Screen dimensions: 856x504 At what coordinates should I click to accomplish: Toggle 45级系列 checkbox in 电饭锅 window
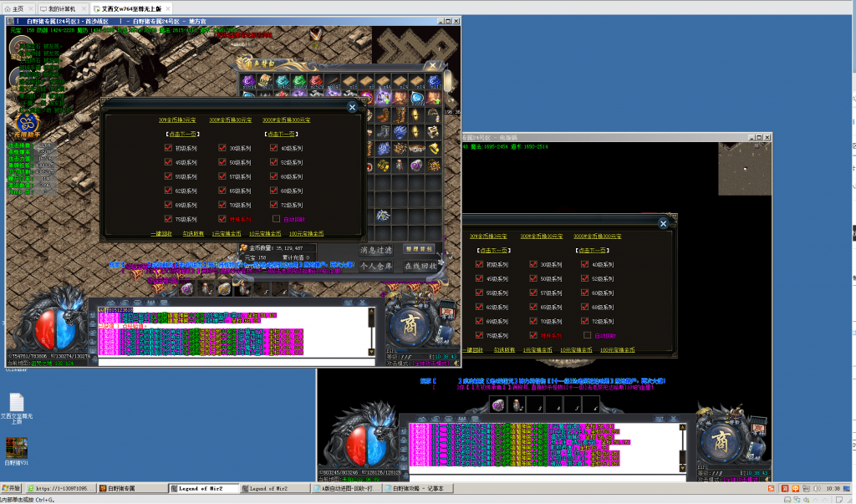click(x=479, y=278)
